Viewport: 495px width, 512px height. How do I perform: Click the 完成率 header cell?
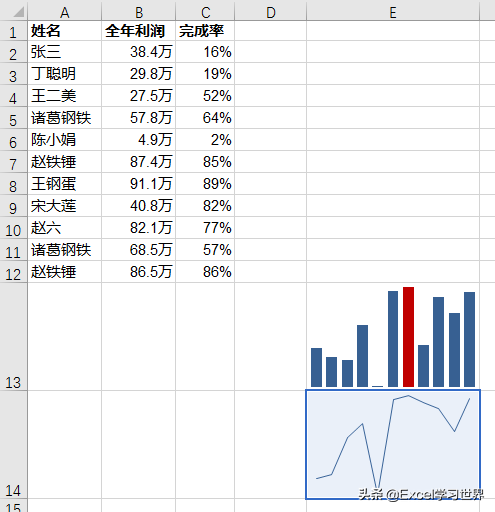pos(205,31)
